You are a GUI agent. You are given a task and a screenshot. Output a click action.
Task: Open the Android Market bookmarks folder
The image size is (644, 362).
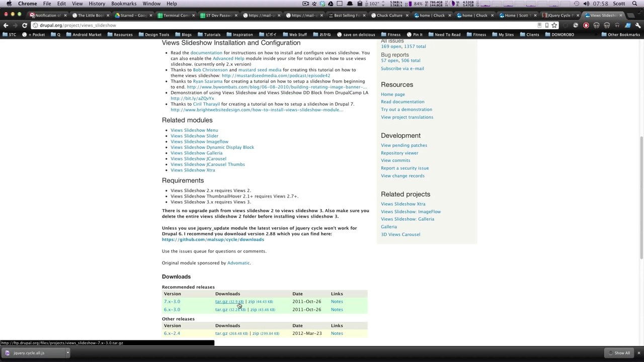pyautogui.click(x=83, y=35)
